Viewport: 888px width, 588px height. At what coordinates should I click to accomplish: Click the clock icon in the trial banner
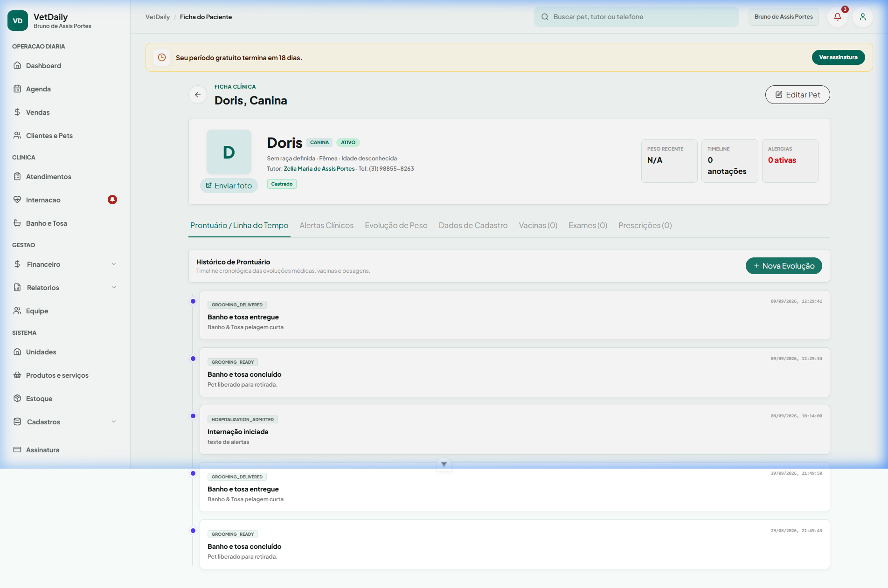[x=162, y=57]
